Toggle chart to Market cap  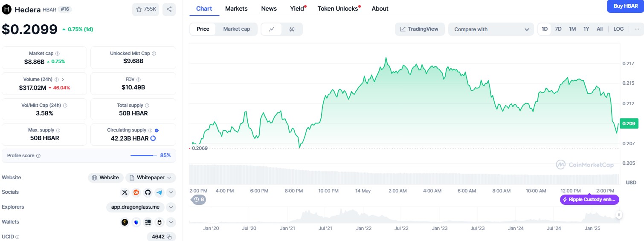tap(236, 29)
